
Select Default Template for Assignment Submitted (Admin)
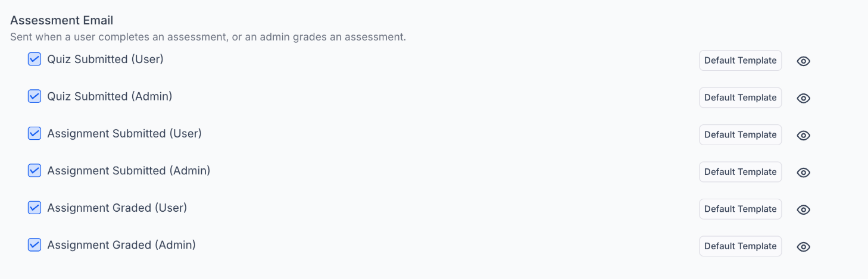[740, 172]
